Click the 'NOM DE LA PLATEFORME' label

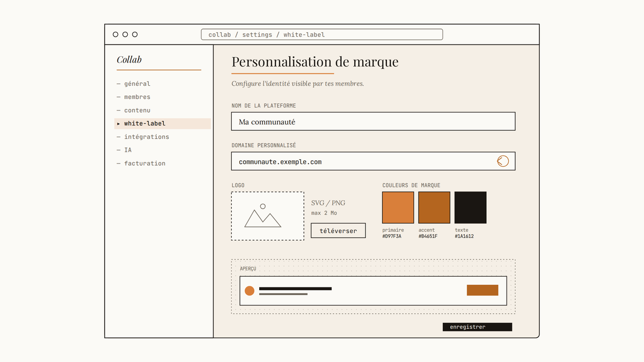coord(264,106)
